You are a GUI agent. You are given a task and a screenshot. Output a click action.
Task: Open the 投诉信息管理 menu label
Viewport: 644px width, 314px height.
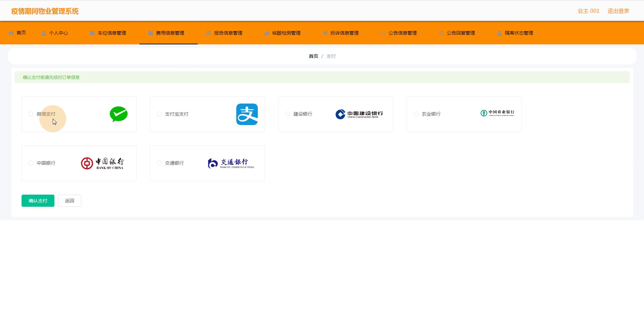pyautogui.click(x=345, y=33)
